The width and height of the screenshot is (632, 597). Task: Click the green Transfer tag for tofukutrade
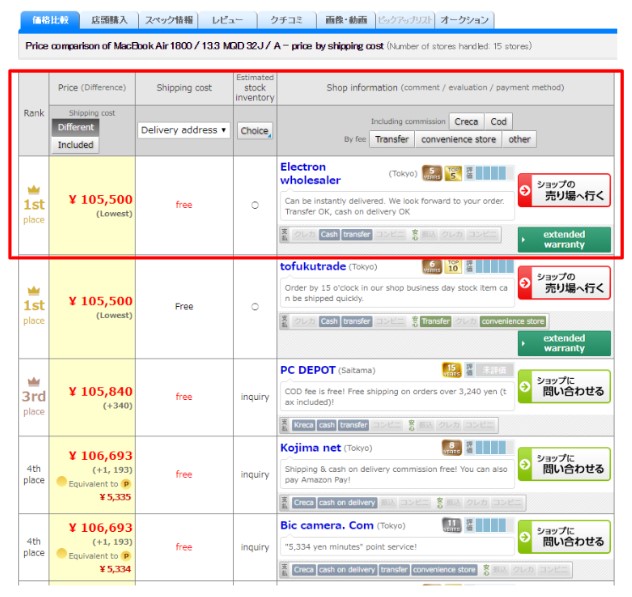tap(435, 321)
